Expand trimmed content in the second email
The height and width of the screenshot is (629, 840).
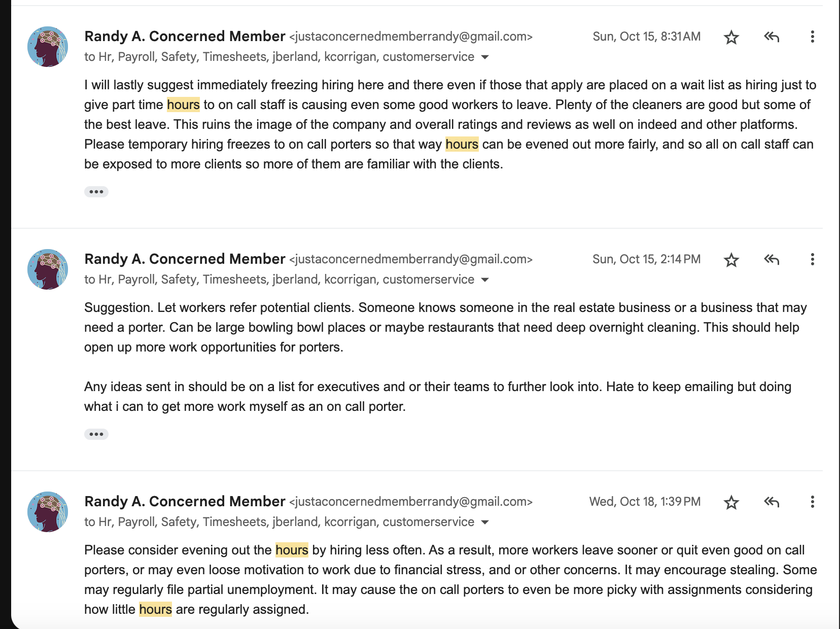(96, 434)
